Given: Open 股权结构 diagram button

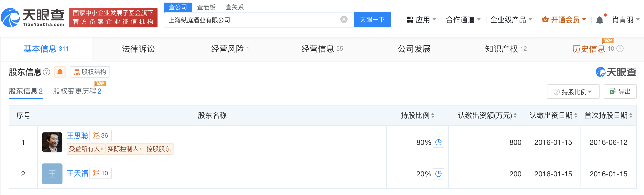Looking at the screenshot, I should pyautogui.click(x=90, y=72).
